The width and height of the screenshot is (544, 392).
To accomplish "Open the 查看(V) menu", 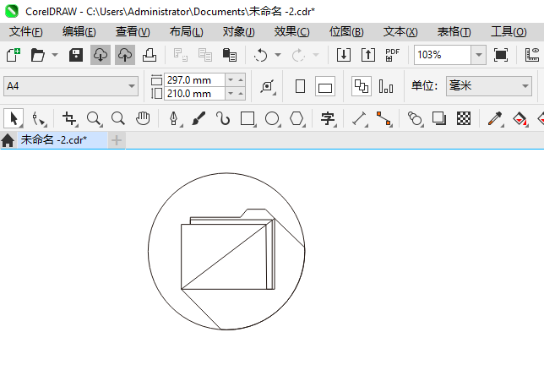I will tap(133, 32).
